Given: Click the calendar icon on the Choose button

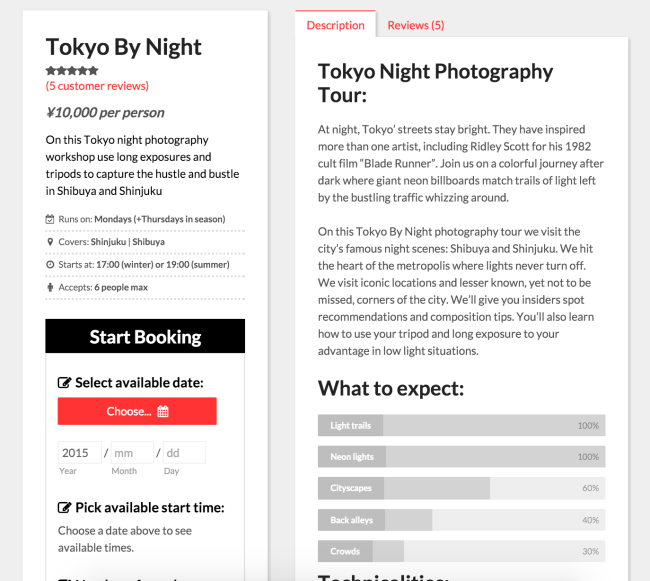Looking at the screenshot, I should point(163,412).
